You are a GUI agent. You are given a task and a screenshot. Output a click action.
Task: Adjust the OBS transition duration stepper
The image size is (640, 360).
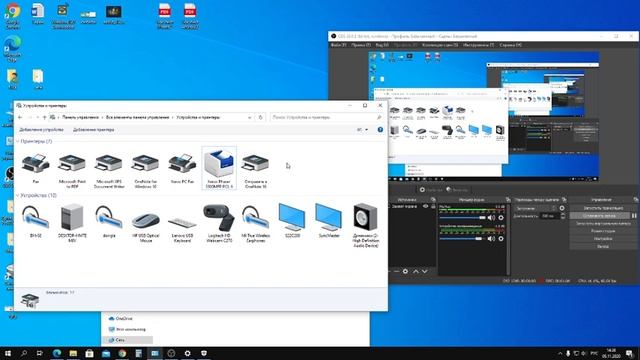[563, 216]
